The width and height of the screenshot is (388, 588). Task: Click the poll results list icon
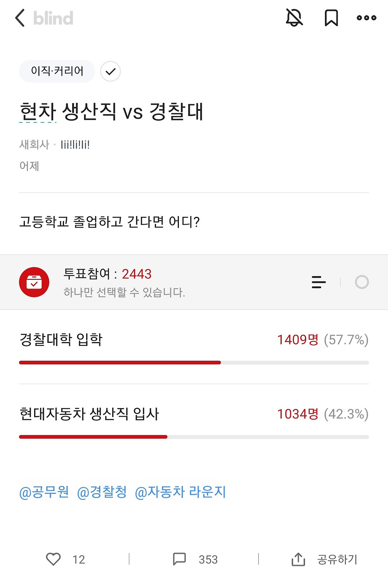point(319,282)
